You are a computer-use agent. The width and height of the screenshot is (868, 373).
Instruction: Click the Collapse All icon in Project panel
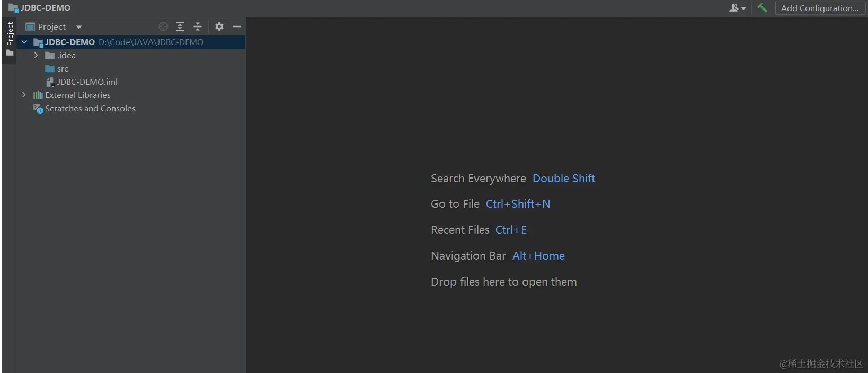(x=198, y=26)
